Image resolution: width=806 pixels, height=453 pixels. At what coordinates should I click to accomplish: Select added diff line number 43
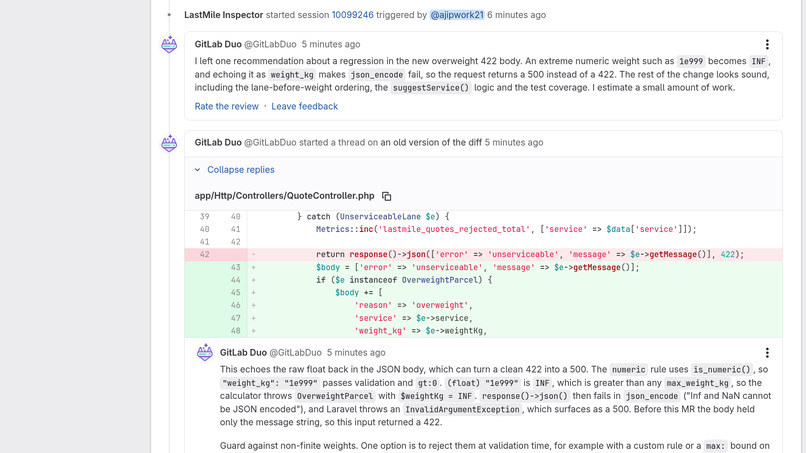(235, 267)
